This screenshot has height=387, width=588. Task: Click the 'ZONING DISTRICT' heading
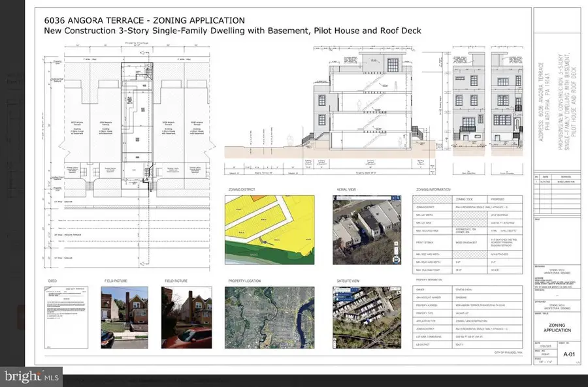click(242, 189)
